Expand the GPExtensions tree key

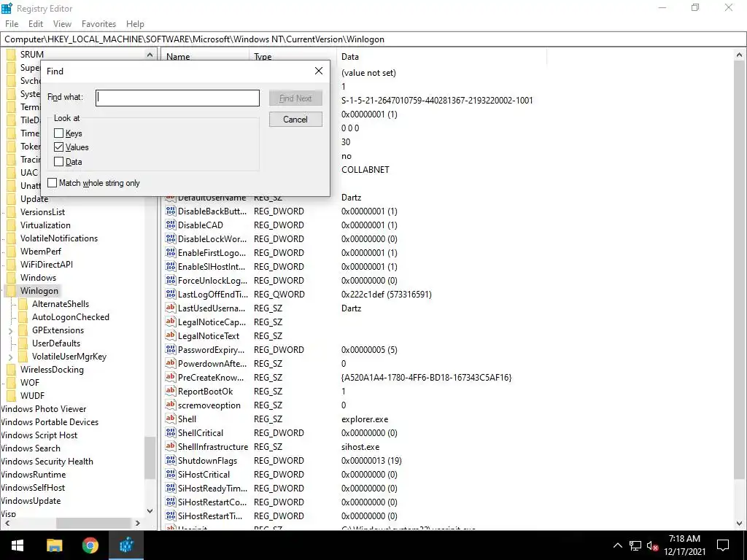11,330
